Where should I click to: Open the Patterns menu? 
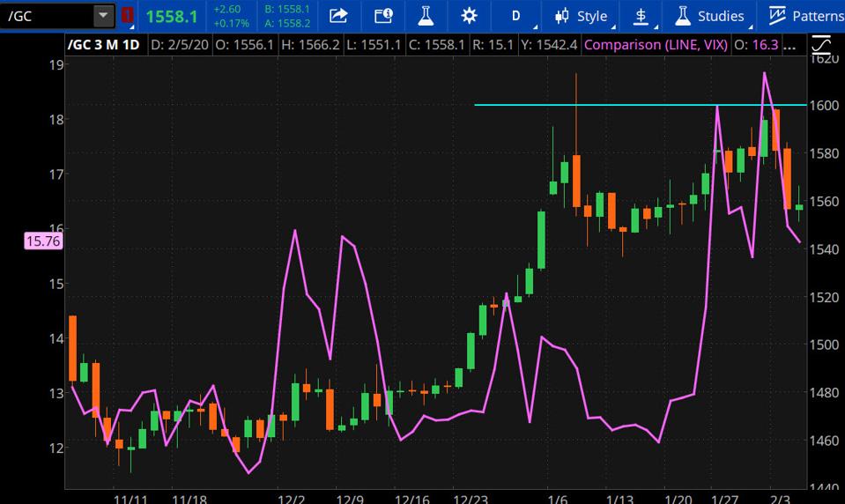tap(805, 16)
